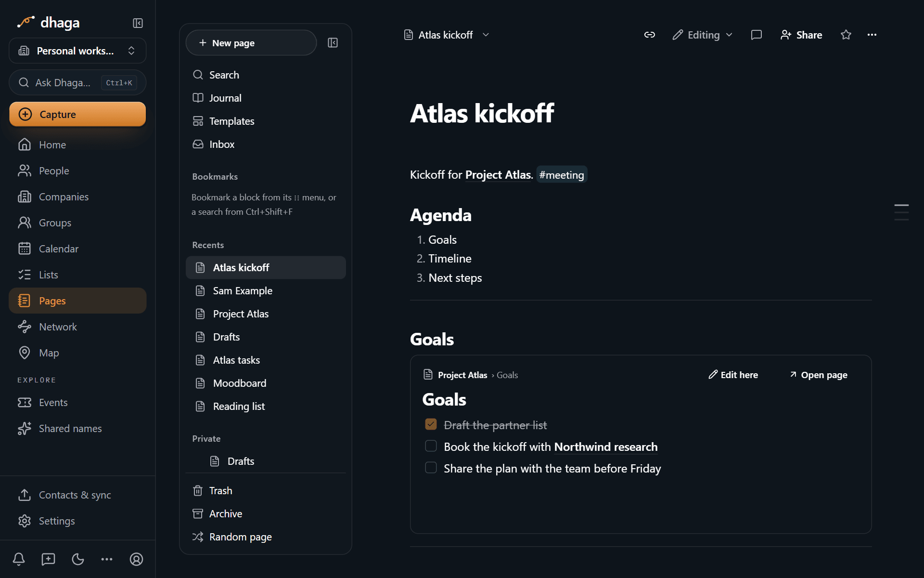
Task: Go to People in sidebar
Action: (77, 171)
